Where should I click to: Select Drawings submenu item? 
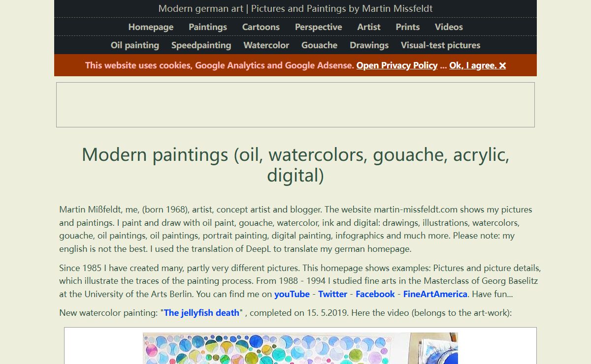(x=369, y=45)
